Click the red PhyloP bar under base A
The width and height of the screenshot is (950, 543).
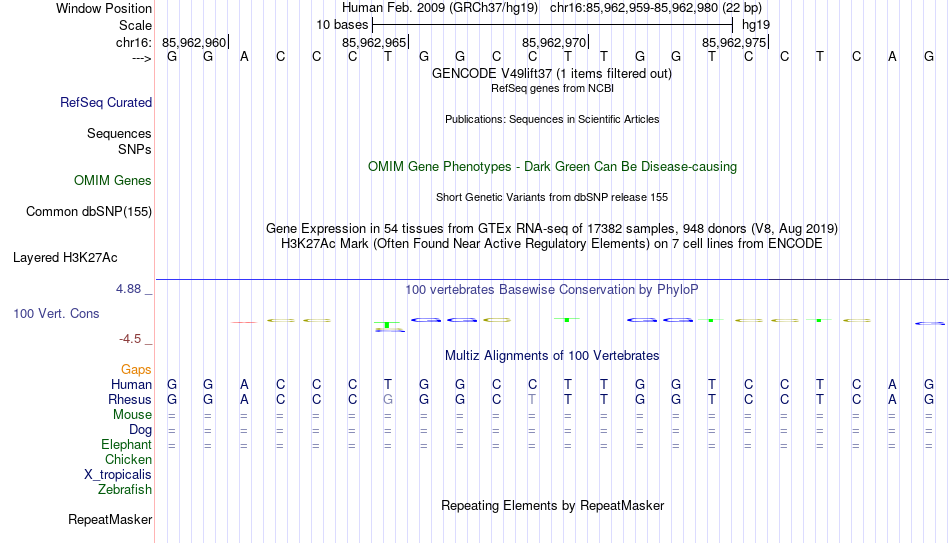[x=244, y=322]
